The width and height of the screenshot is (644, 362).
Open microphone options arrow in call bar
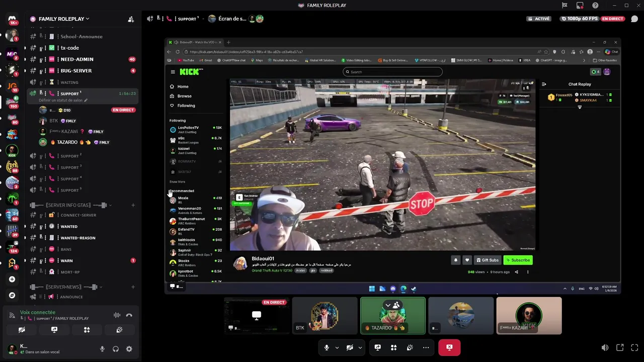click(337, 347)
